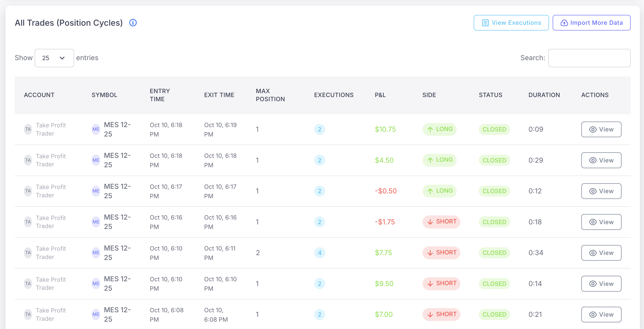Open View for the -$1.75 short trade
644x329 pixels.
click(x=601, y=222)
